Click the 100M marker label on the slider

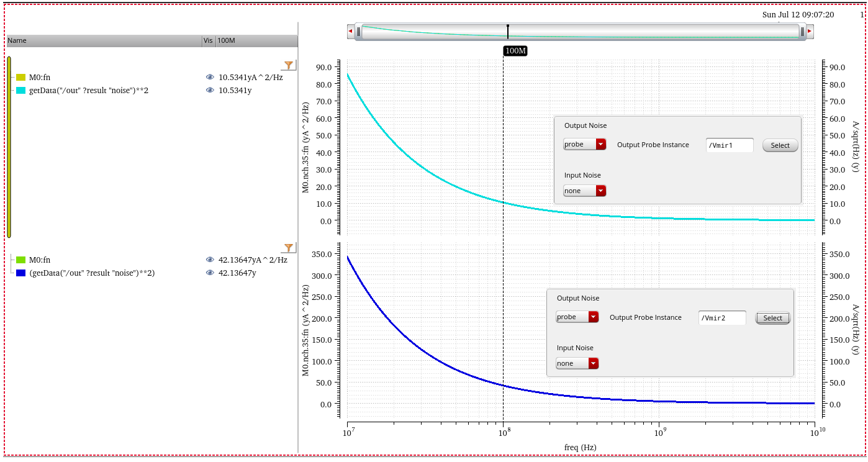(x=515, y=50)
